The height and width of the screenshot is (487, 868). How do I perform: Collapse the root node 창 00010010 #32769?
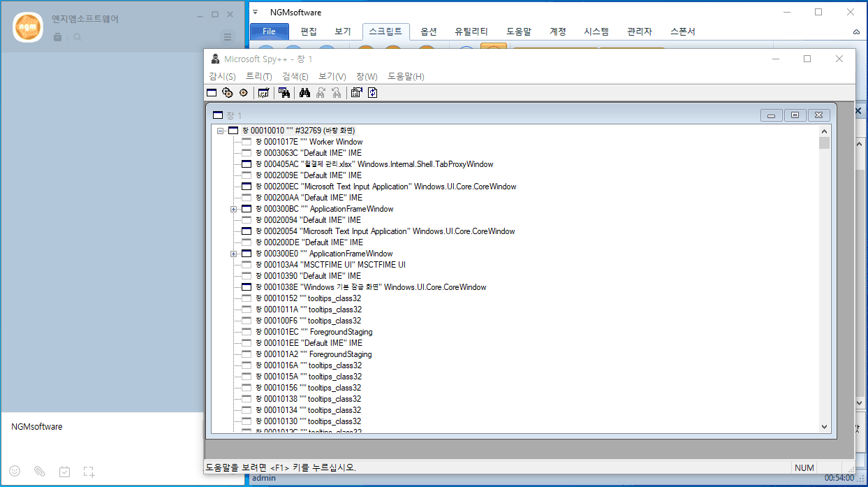point(220,131)
